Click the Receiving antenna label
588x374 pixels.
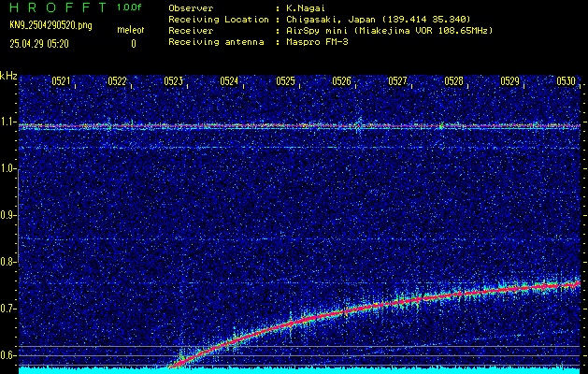click(216, 42)
